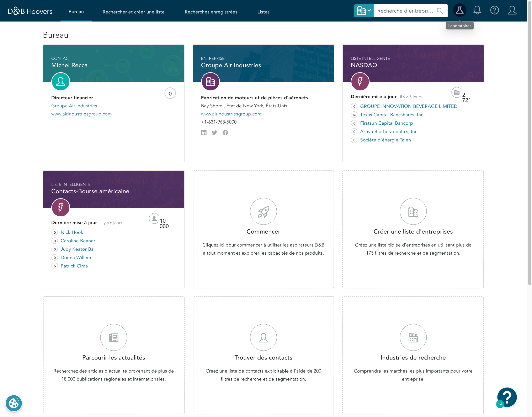Image resolution: width=532 pixels, height=417 pixels.
Task: Open Rechercher et créer une liste menu
Action: (133, 12)
